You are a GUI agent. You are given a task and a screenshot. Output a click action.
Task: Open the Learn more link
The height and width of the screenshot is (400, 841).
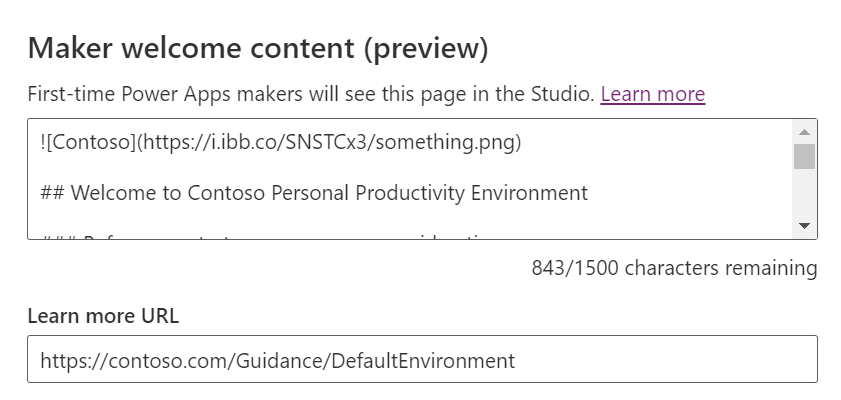652,94
